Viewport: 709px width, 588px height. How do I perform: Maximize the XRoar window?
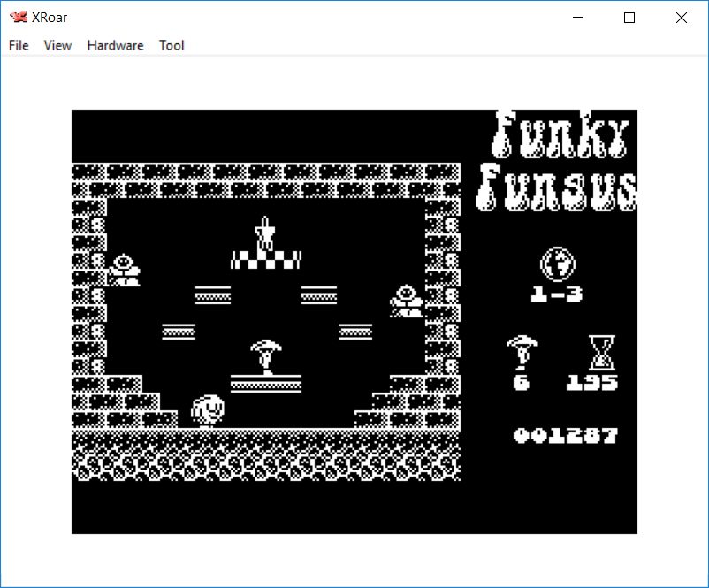tap(629, 18)
